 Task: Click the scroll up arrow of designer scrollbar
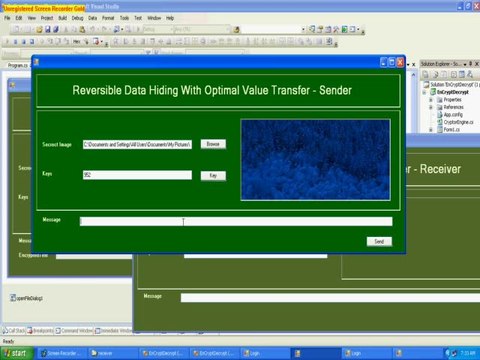(x=414, y=75)
